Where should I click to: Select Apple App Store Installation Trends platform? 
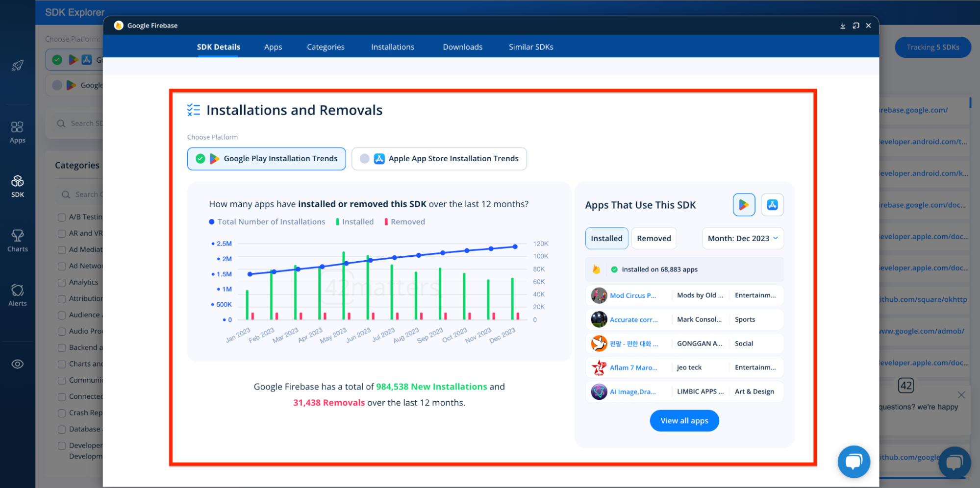tap(439, 159)
